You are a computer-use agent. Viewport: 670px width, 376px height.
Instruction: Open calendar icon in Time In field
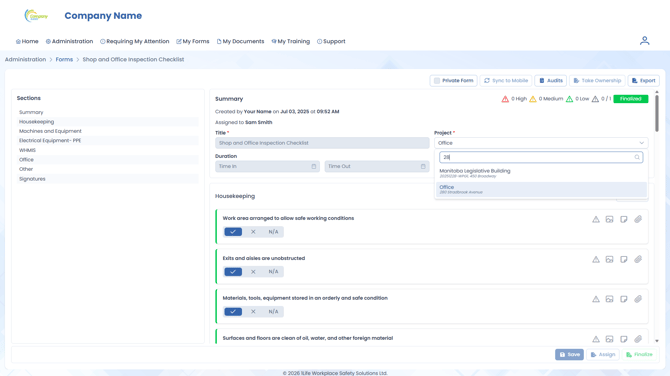[314, 166]
